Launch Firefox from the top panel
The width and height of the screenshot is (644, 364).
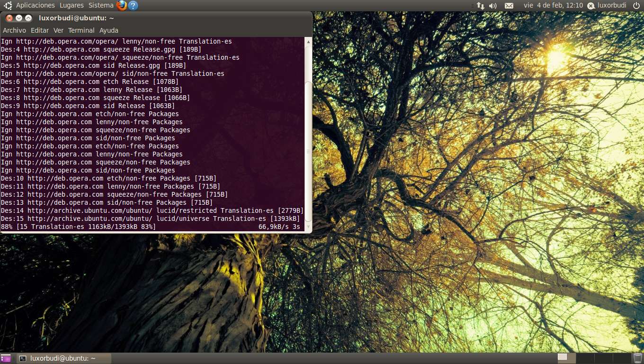click(122, 5)
